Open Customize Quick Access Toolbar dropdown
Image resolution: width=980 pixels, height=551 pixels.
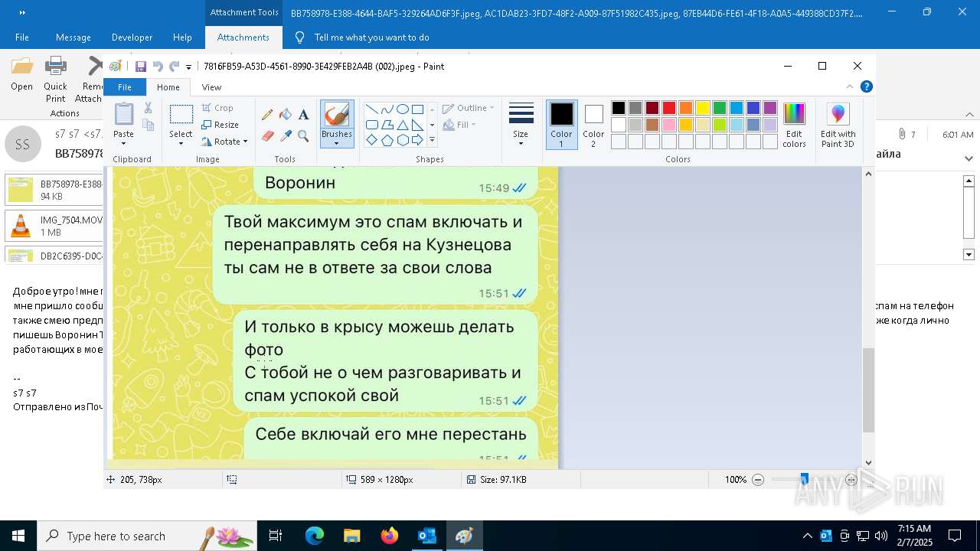(x=188, y=67)
